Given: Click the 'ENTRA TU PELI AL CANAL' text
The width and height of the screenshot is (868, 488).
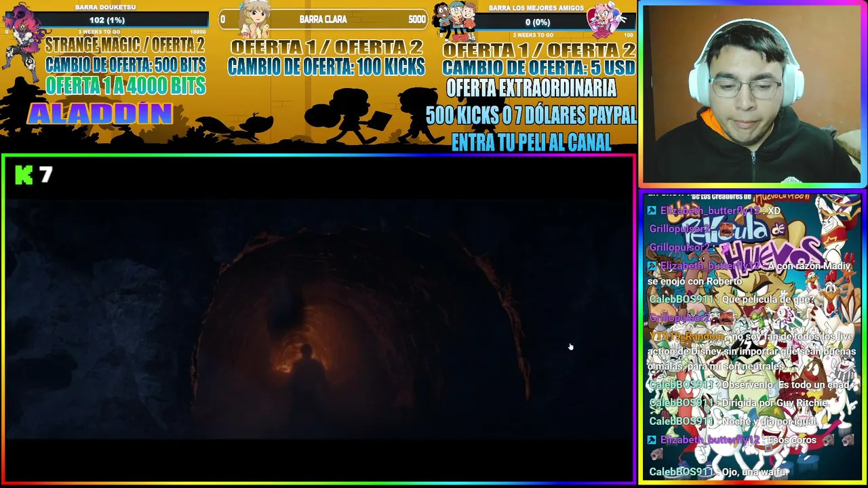Looking at the screenshot, I should tap(531, 142).
